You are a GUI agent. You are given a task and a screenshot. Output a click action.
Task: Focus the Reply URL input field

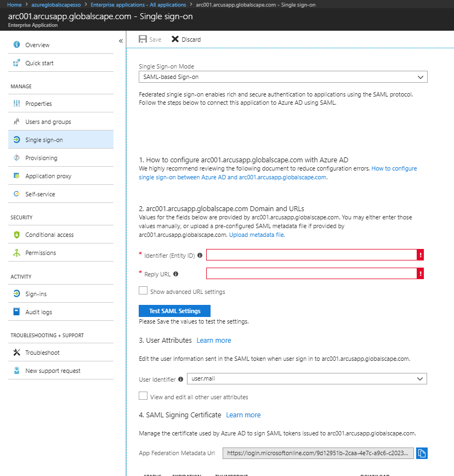311,274
